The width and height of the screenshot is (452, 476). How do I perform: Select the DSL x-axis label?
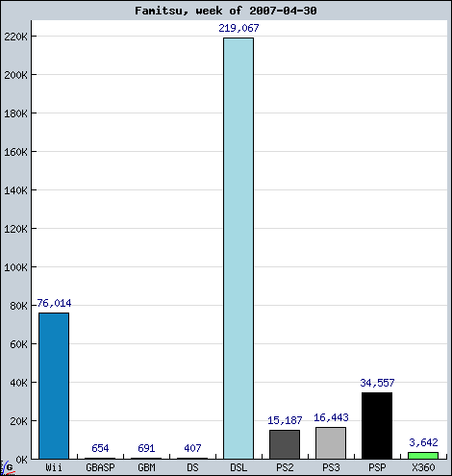(x=239, y=467)
